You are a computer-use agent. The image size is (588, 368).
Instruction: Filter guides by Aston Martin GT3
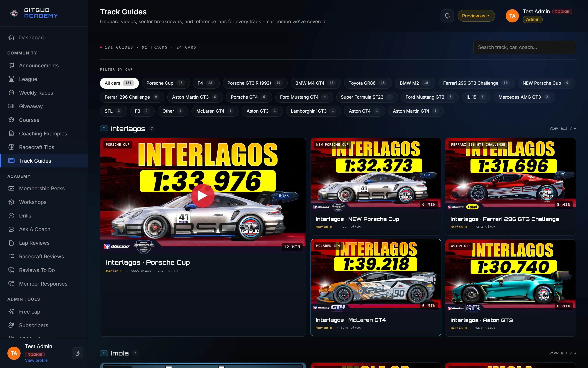[x=195, y=97]
